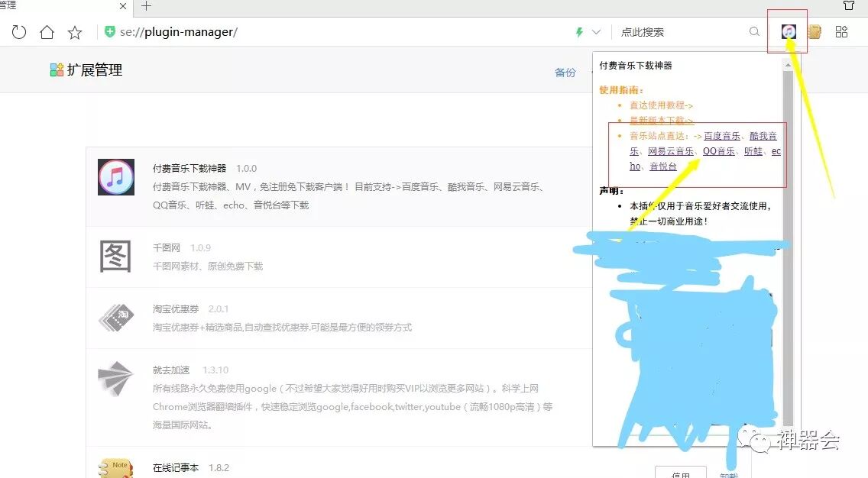Select the 千图网 extension title
Screen dimensions: 868x478
tap(167, 248)
